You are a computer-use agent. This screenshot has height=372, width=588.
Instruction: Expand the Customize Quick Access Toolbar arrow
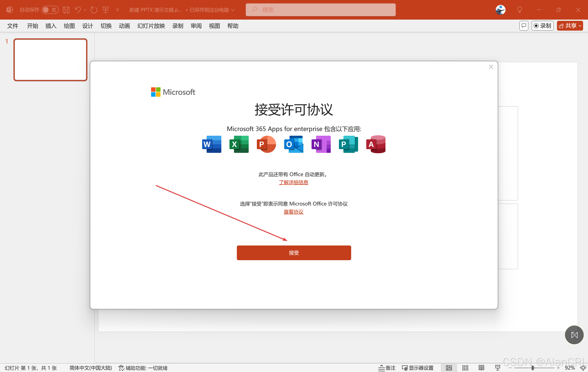coord(117,10)
